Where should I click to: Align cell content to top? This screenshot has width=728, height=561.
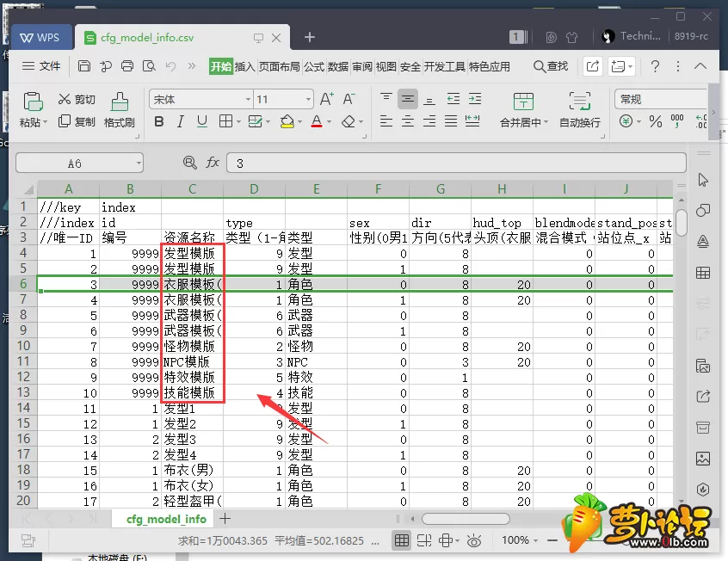click(x=386, y=98)
